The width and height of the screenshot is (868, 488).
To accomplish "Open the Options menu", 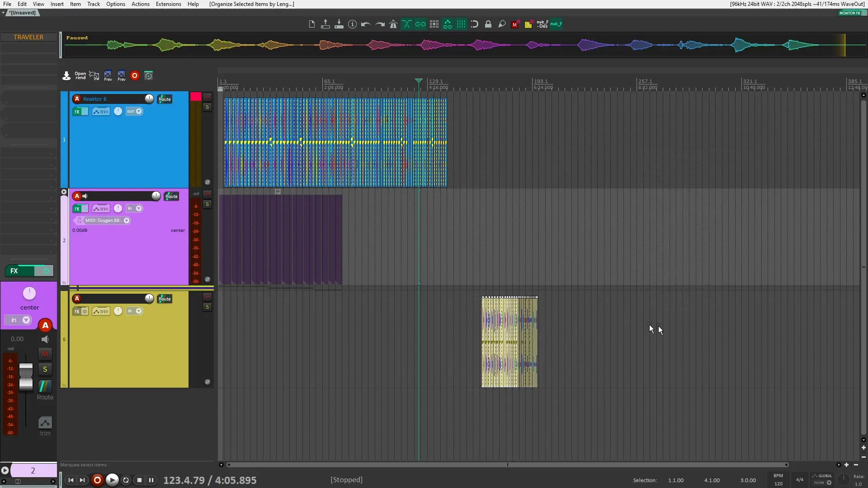I will (116, 4).
